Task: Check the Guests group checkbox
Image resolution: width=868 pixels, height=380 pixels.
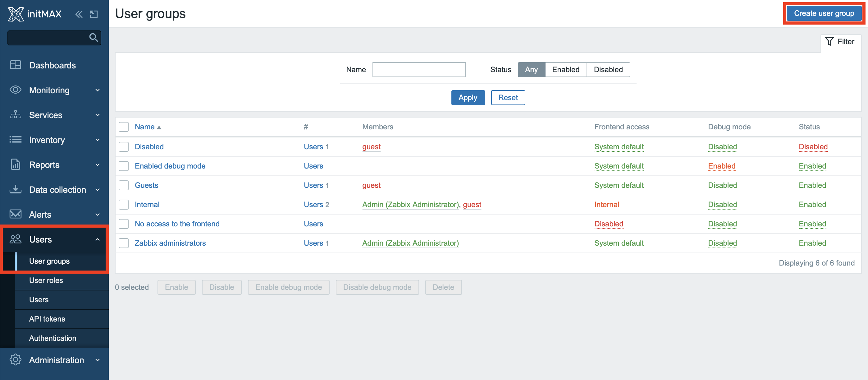Action: [x=124, y=185]
